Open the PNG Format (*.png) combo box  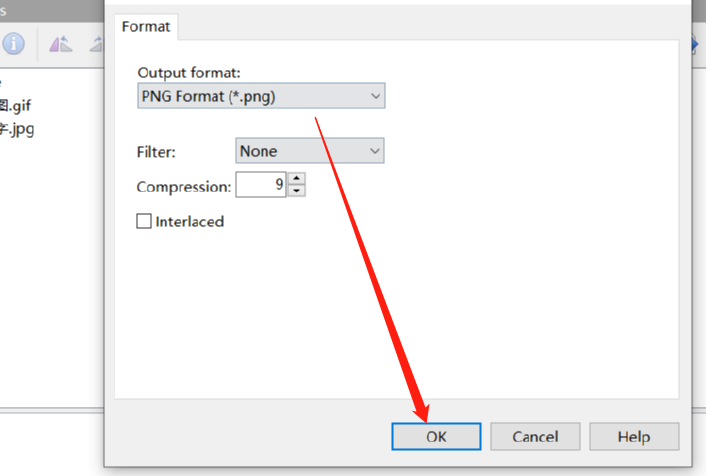tap(261, 96)
